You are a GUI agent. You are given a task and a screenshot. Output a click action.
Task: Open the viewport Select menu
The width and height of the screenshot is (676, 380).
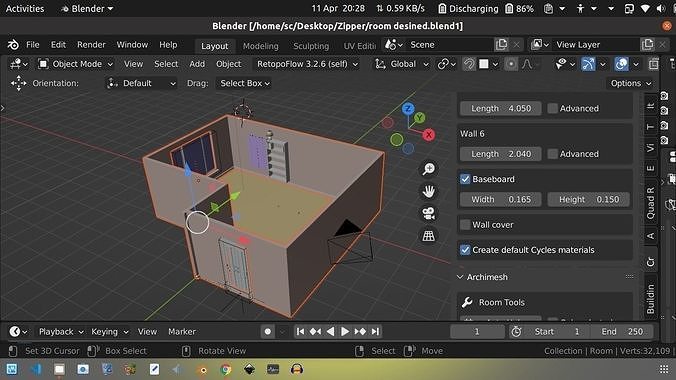point(166,64)
